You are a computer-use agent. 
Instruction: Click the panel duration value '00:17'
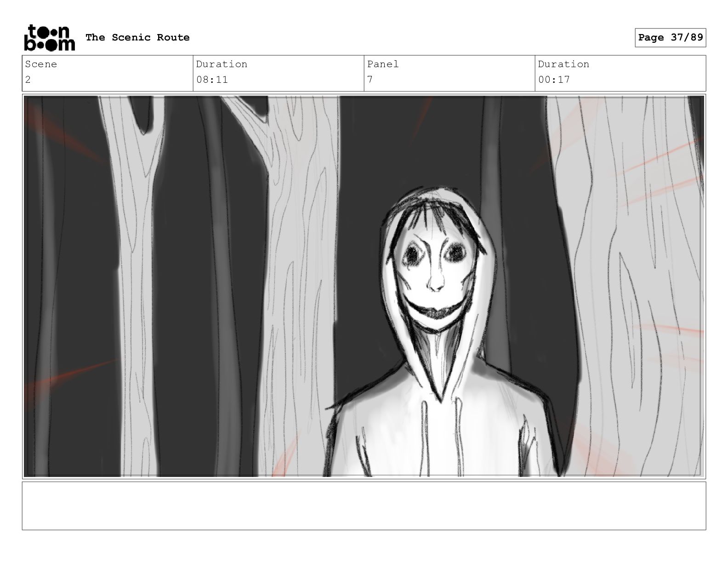tap(554, 80)
